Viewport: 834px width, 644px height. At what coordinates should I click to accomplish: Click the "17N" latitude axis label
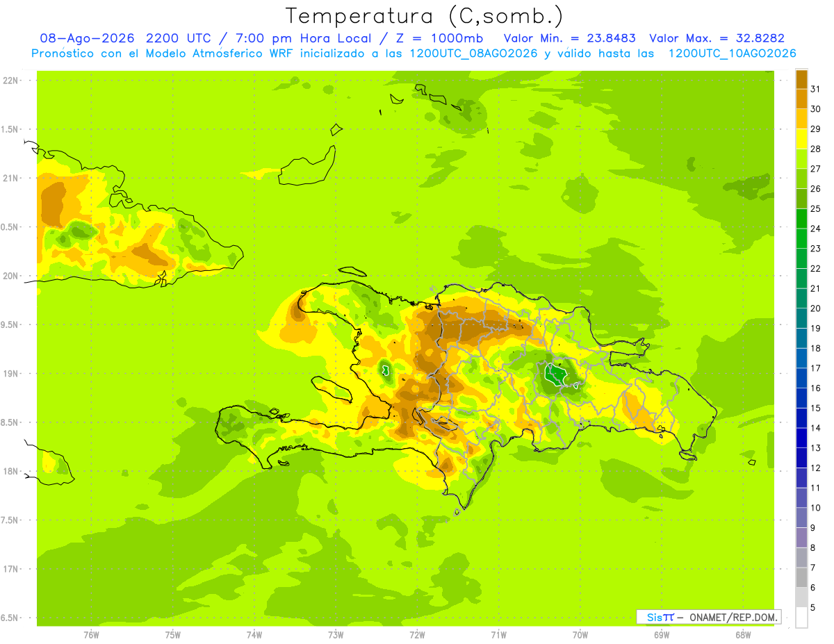click(x=10, y=569)
